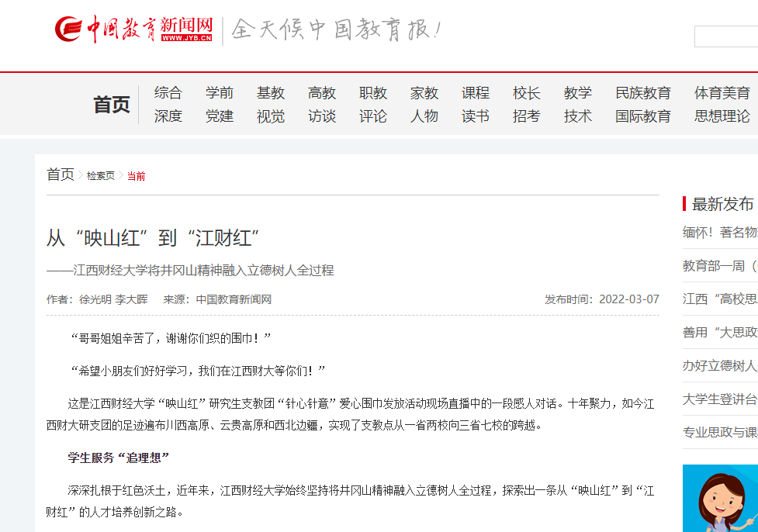Viewport: 758px width, 532px height.
Task: Open the 职教 channel
Action: [x=372, y=93]
